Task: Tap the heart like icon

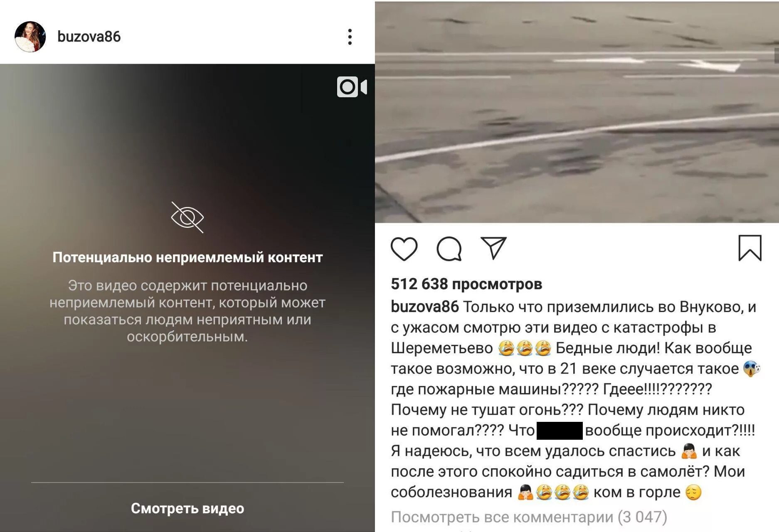Action: pos(404,249)
